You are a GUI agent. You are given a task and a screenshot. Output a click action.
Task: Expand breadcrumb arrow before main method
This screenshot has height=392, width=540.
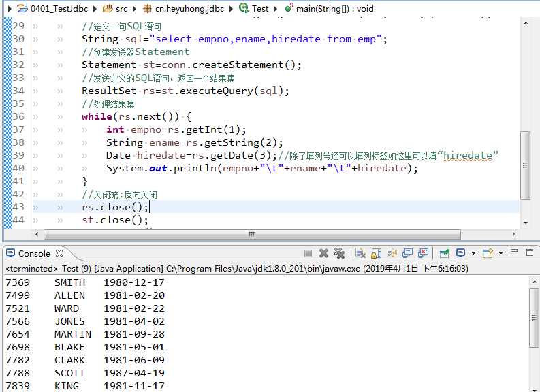[x=275, y=9]
